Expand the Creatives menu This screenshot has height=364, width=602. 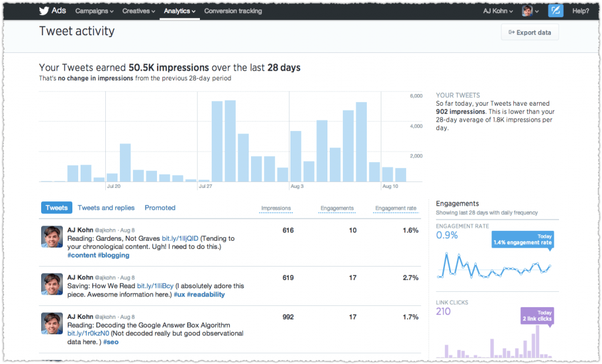138,11
